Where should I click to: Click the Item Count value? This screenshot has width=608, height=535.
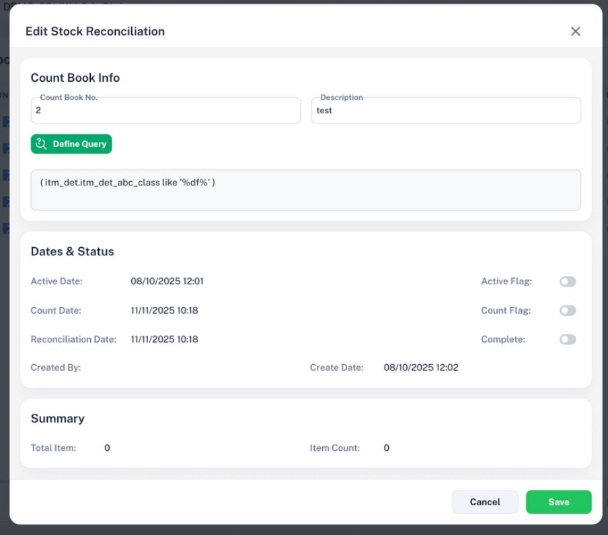386,448
